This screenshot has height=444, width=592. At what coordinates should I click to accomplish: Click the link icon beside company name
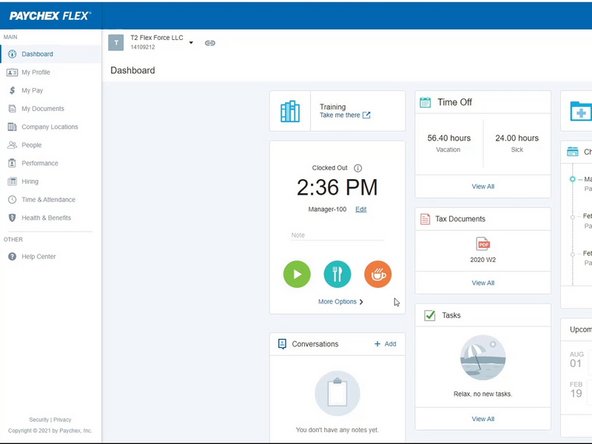coord(210,43)
